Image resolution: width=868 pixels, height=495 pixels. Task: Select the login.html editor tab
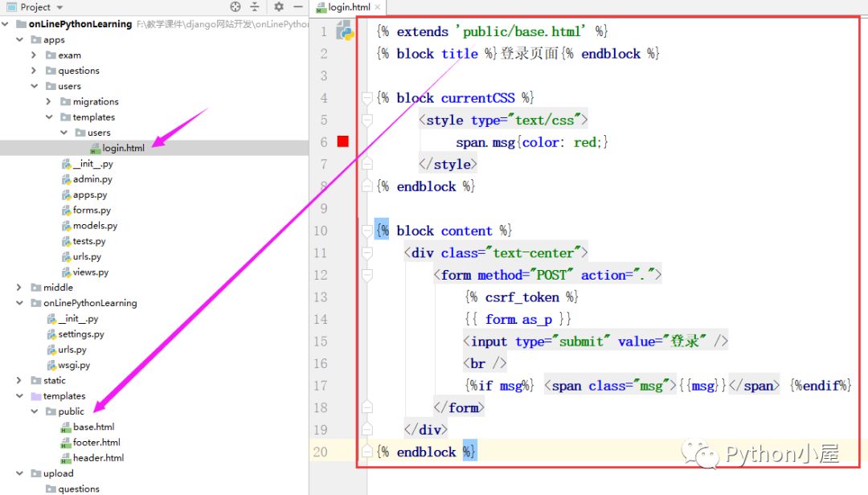[348, 7]
